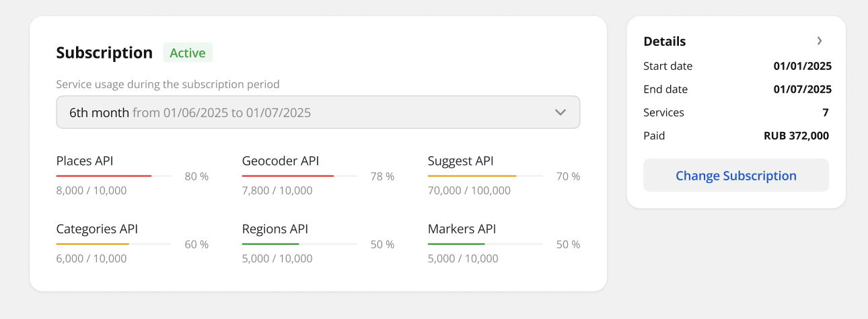Click the Subscription title heading
The image size is (868, 319).
(x=104, y=52)
